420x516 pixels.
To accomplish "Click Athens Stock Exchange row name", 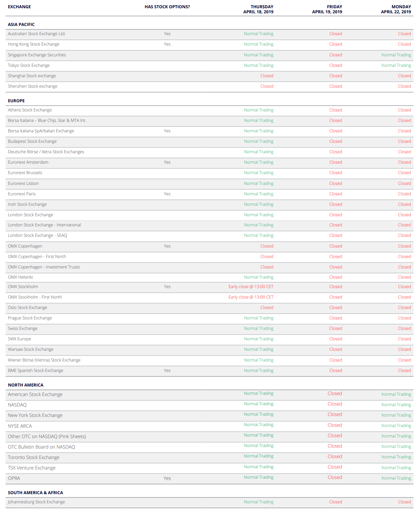I will pos(30,110).
